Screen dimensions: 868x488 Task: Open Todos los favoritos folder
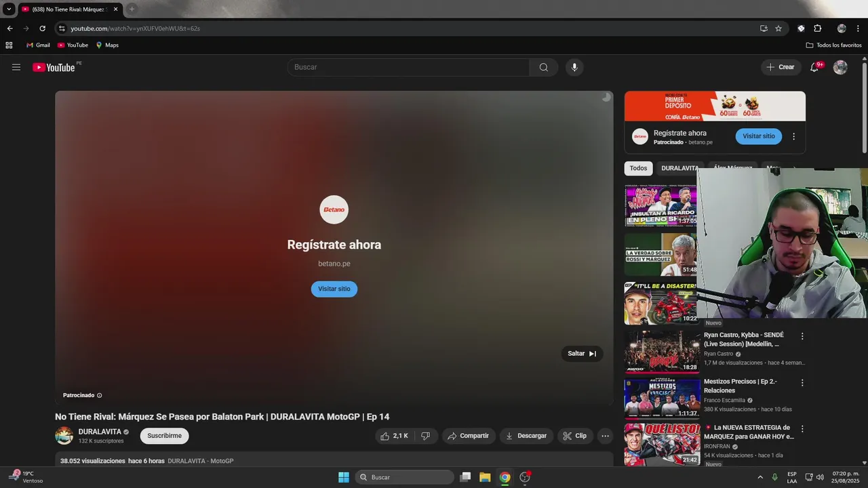[833, 45]
